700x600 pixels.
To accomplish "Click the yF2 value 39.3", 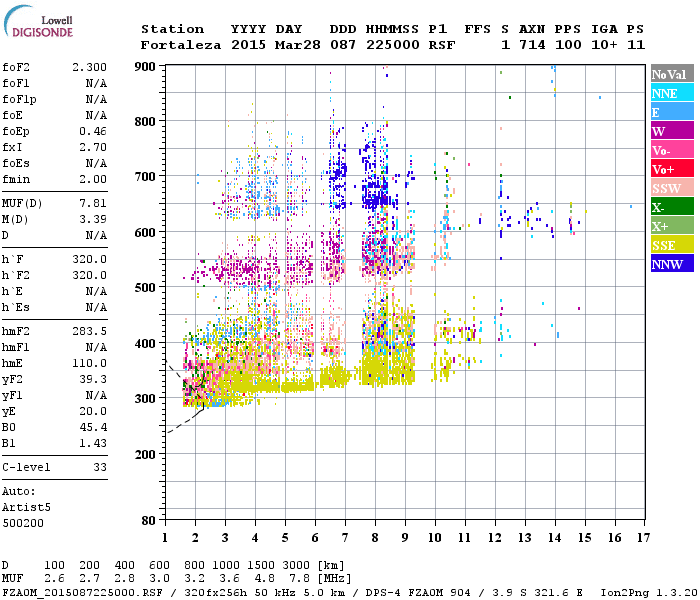I will [x=93, y=379].
